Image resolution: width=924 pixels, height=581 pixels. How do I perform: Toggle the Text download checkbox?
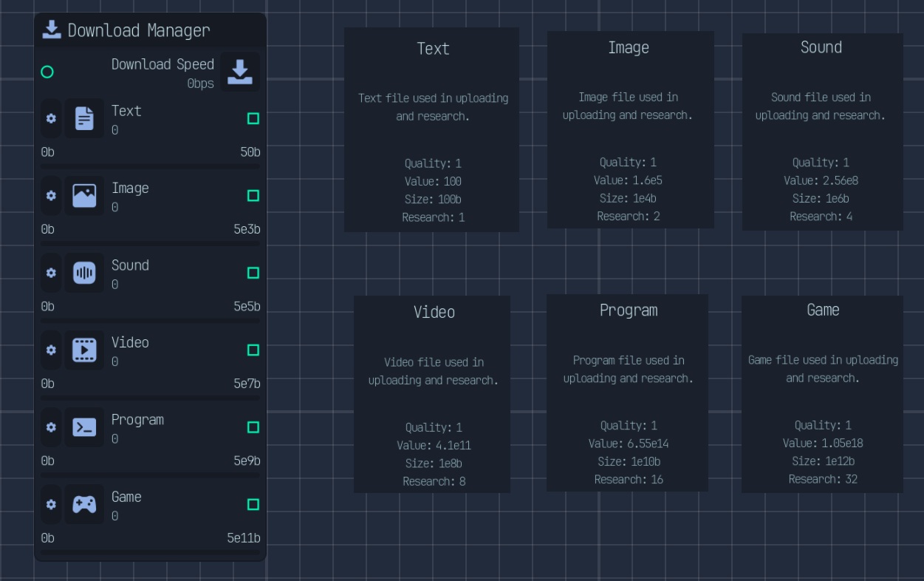253,118
